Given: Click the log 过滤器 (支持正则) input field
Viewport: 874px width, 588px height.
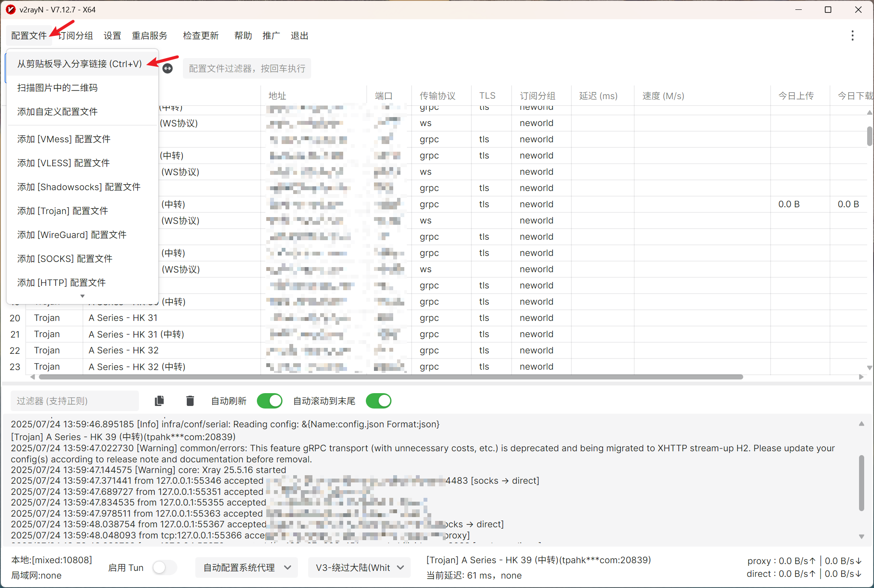Looking at the screenshot, I should click(75, 401).
